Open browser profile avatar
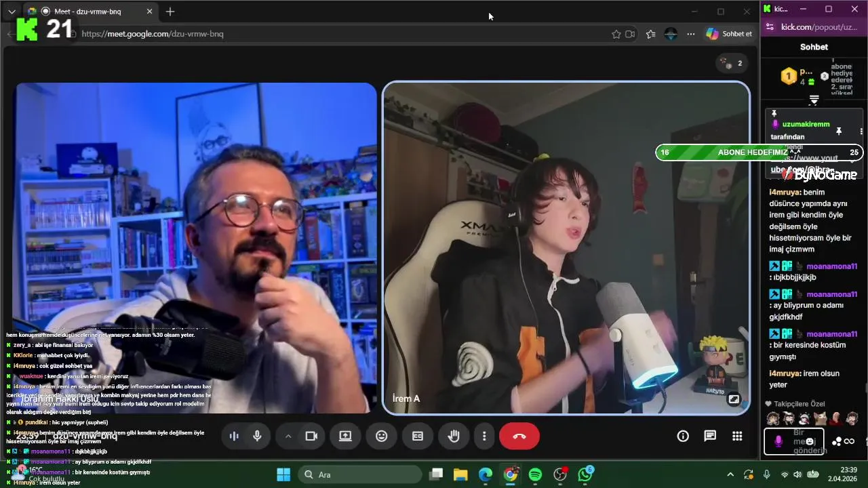Image resolution: width=868 pixels, height=488 pixels. pyautogui.click(x=671, y=34)
